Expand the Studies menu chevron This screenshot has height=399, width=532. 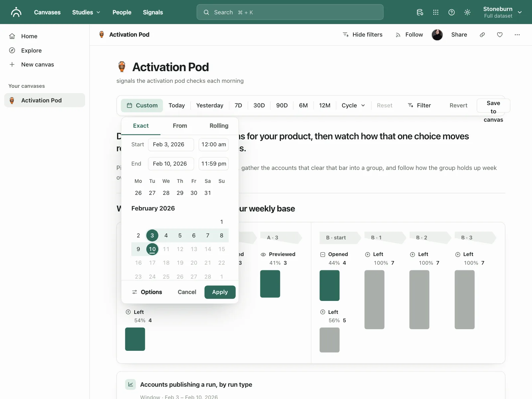point(98,12)
